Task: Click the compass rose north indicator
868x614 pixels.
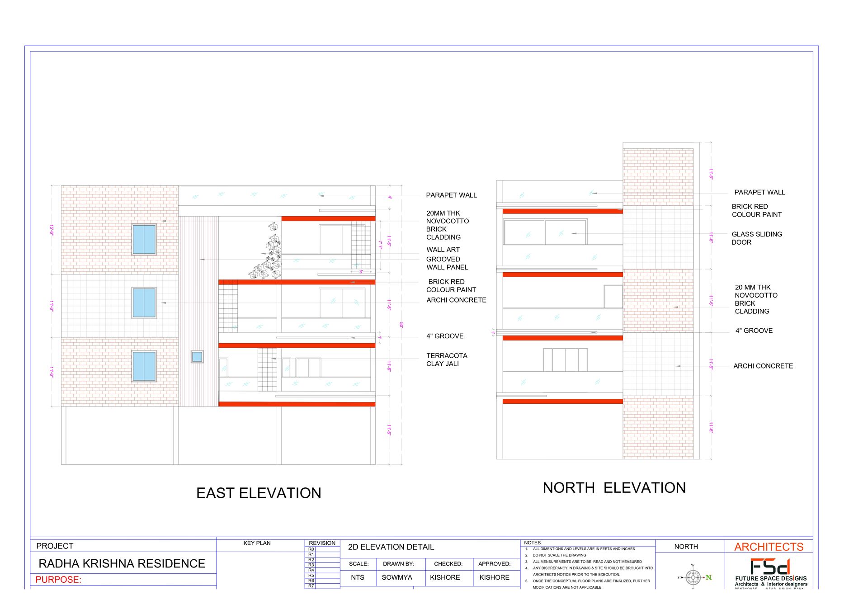Action: click(x=693, y=577)
